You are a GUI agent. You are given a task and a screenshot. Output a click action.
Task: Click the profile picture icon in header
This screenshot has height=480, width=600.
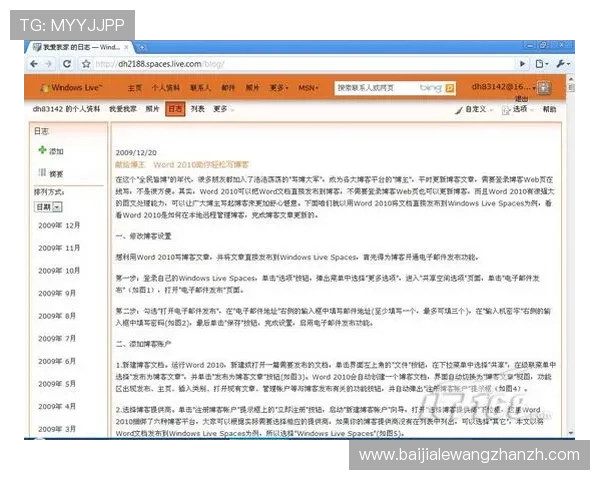coord(544,88)
